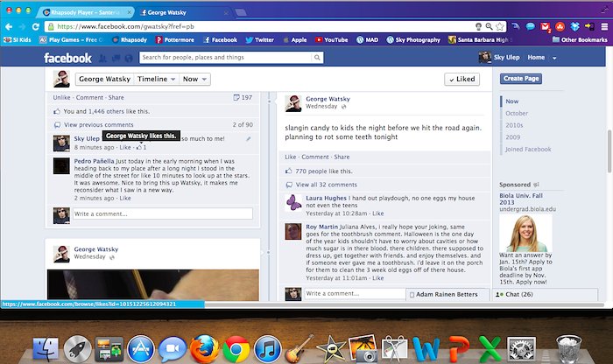
Task: Open the Sky Photography bookmark
Action: click(413, 40)
